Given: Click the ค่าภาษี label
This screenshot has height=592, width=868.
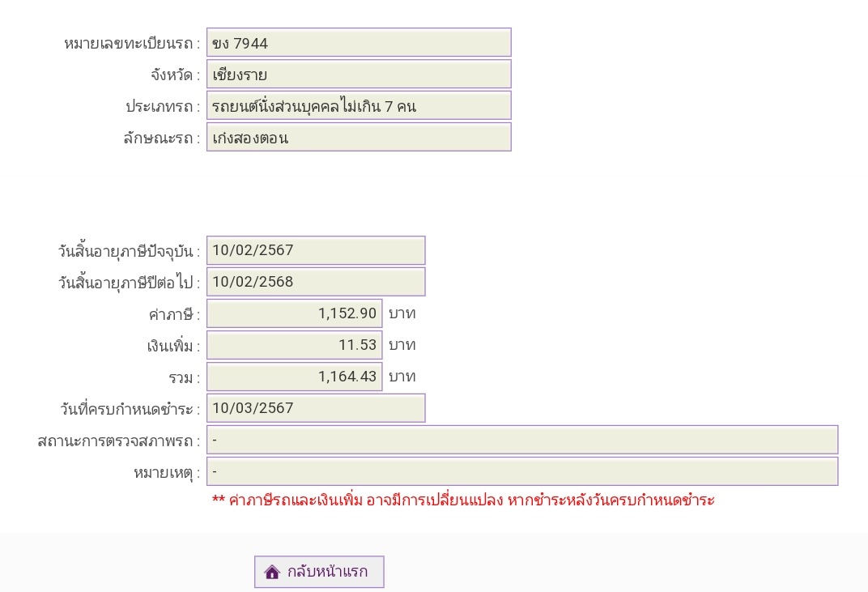Looking at the screenshot, I should click(174, 314).
